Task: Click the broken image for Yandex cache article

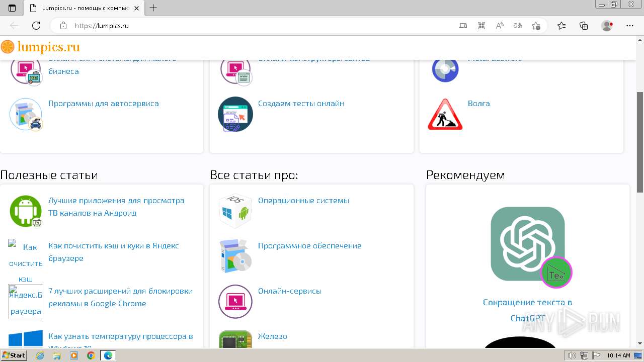Action: [x=26, y=261]
